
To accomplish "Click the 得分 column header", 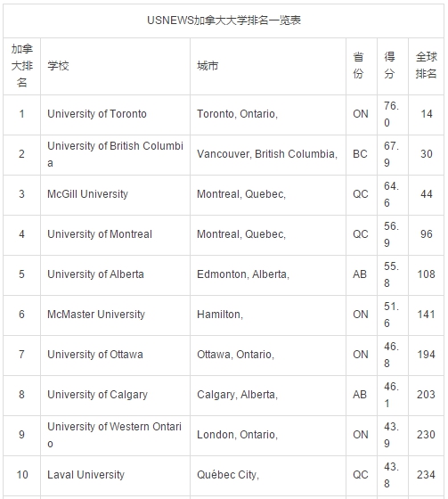I will (x=389, y=66).
